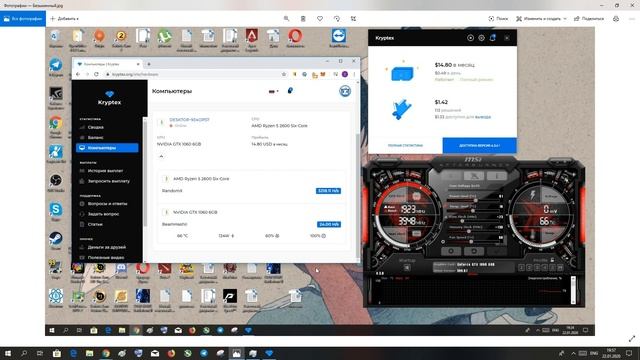Click the back arrow in pictured Chrome
This screenshot has width=640, height=360.
[x=78, y=74]
